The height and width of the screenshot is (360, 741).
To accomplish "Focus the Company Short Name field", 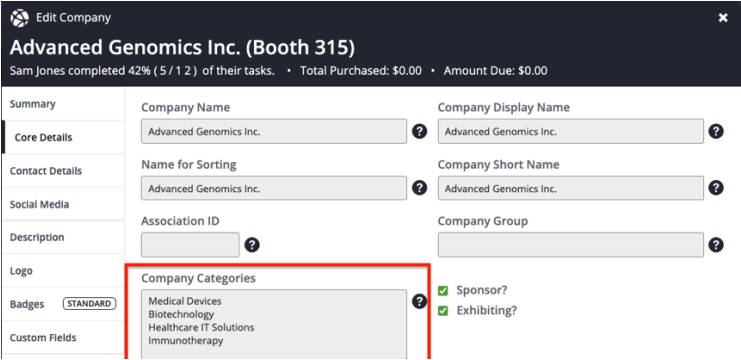I will click(x=570, y=188).
